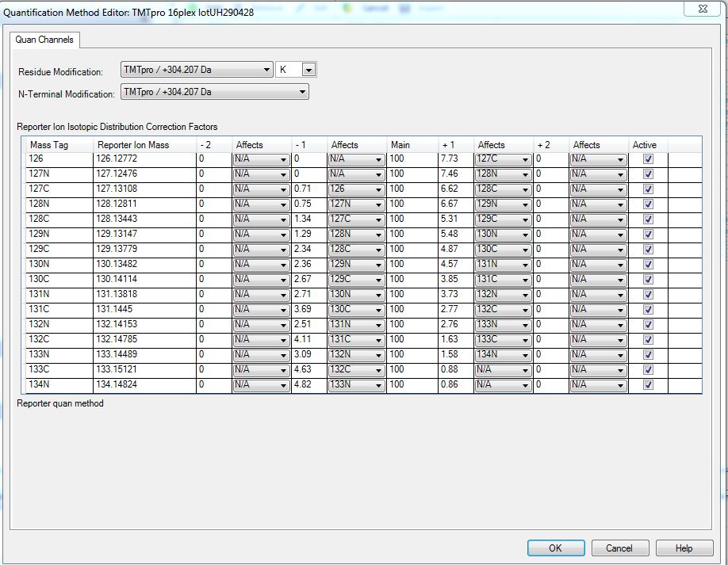The image size is (728, 565).
Task: Click the -1 value 2.67
Action: click(x=309, y=279)
